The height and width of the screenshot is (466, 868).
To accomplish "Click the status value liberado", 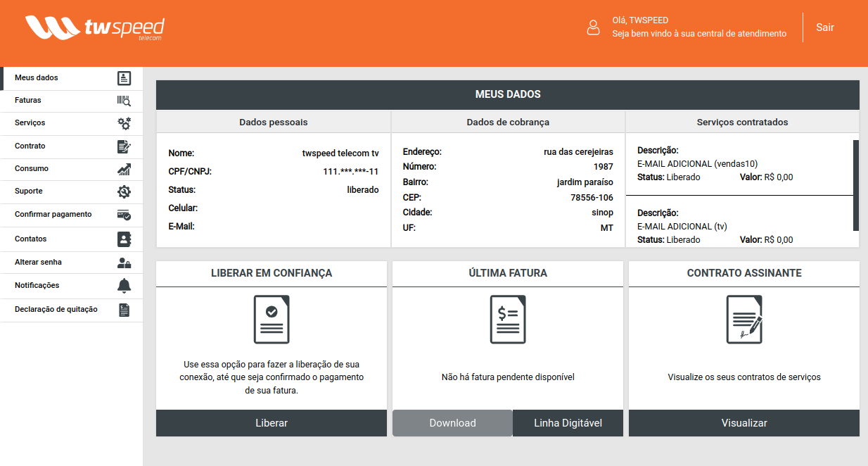I will [x=363, y=190].
